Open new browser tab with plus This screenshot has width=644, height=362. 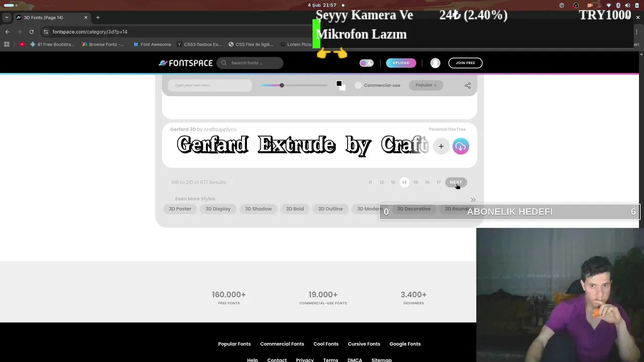point(98,18)
